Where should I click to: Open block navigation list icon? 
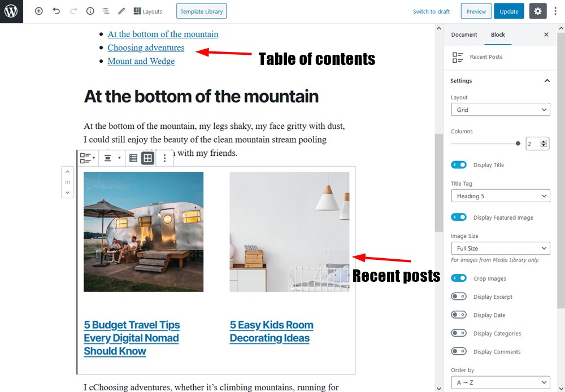pyautogui.click(x=106, y=11)
